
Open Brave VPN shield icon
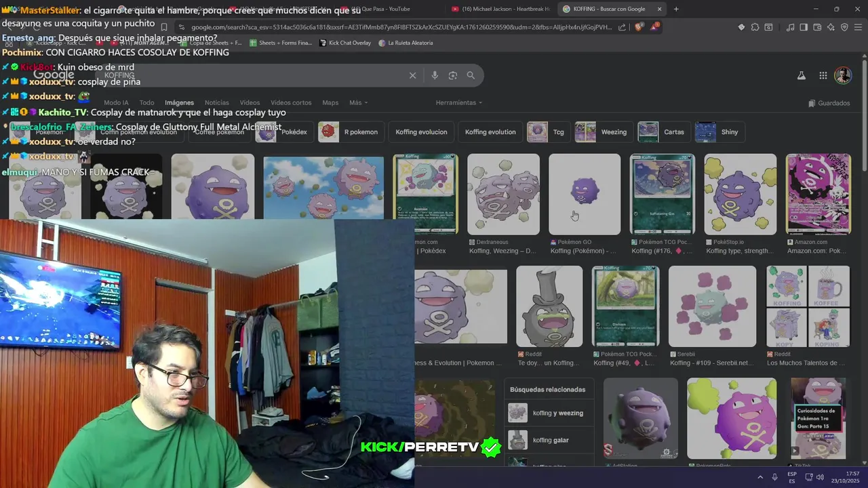pyautogui.click(x=844, y=27)
